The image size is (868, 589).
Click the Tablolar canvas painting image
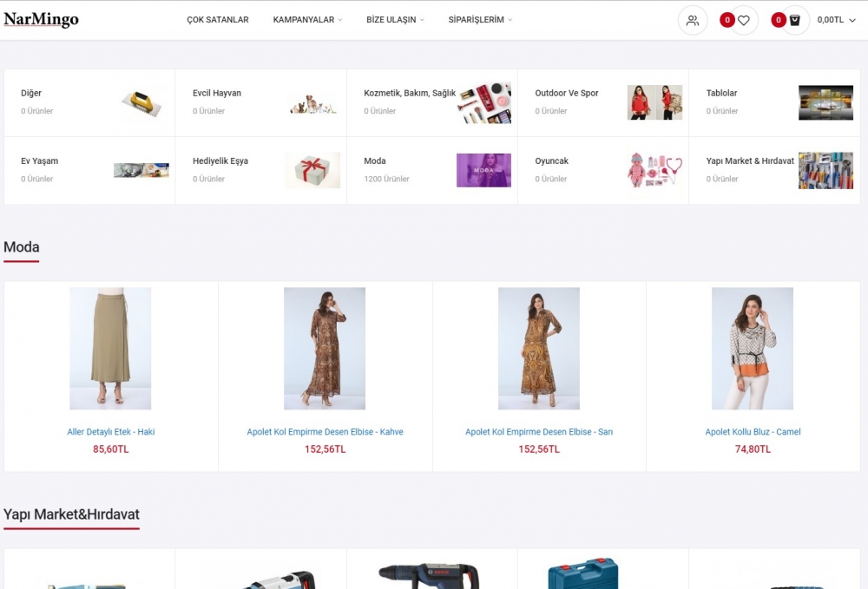(x=826, y=102)
